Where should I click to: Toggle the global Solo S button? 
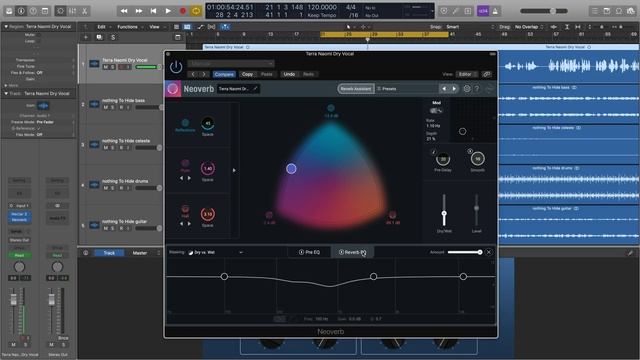113,37
